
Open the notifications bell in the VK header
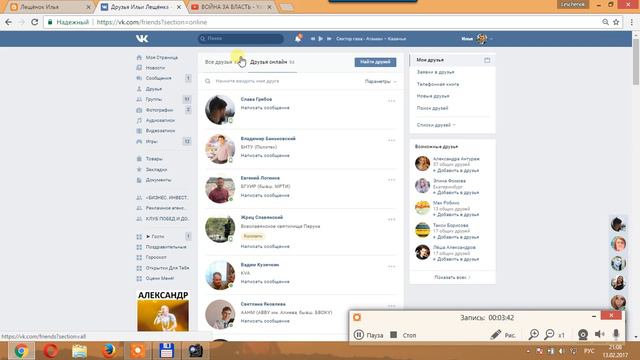298,38
